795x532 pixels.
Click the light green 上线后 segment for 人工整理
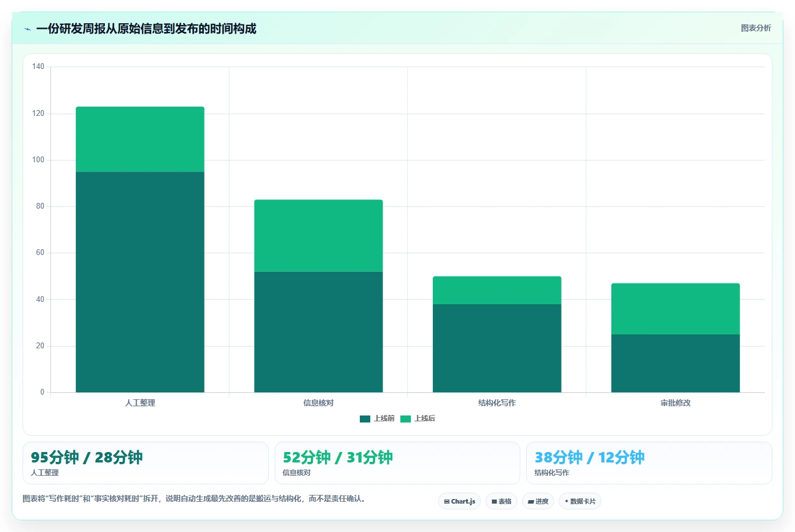coord(140,139)
